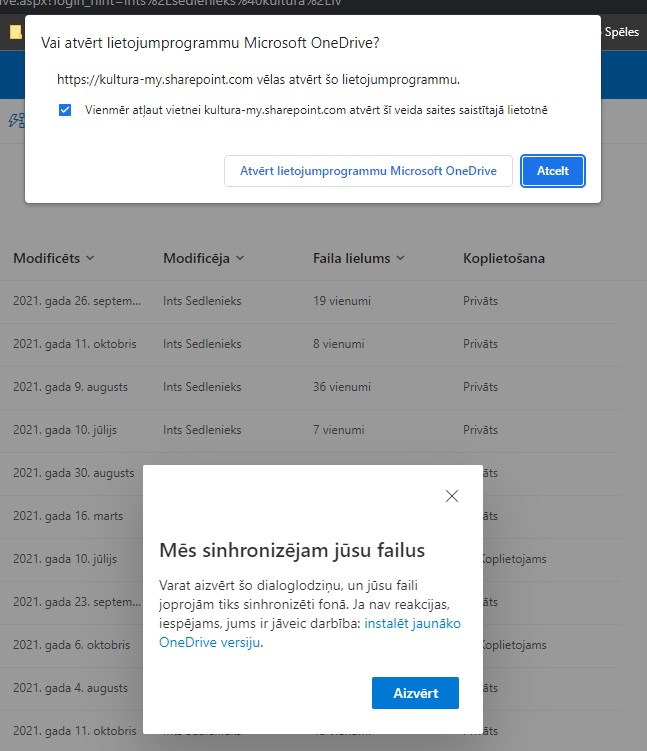Viewport: 647px width, 751px height.
Task: Click the sync icon in the command bar
Action: [17, 120]
